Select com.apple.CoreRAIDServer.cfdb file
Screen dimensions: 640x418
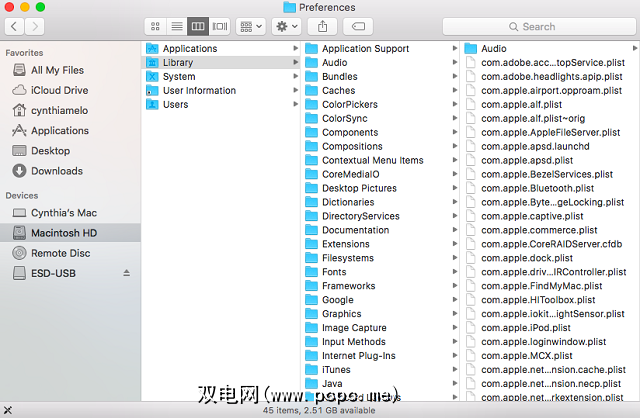[x=551, y=244]
